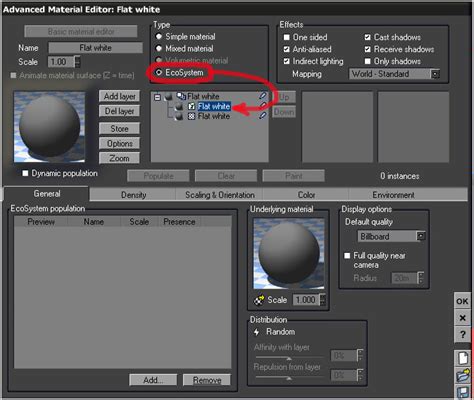Image resolution: width=474 pixels, height=400 pixels.
Task: Open the material Options button
Action: [119, 143]
